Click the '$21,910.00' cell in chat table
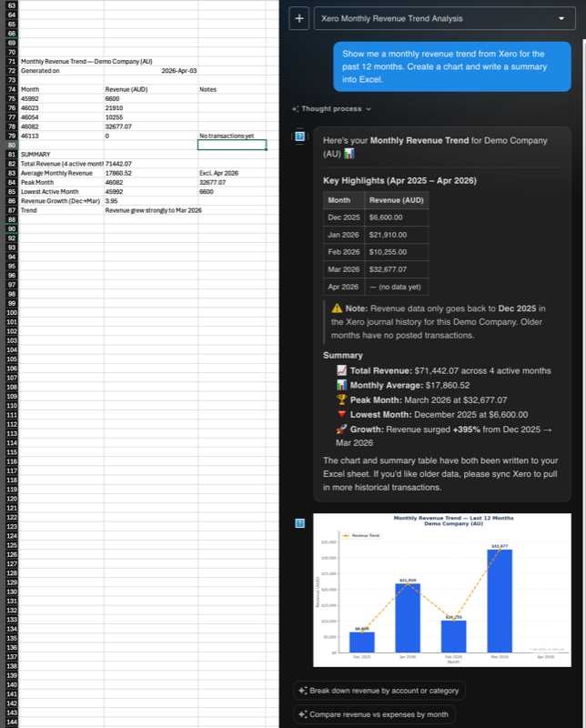Viewport: 586px width, 728px height. [396, 235]
